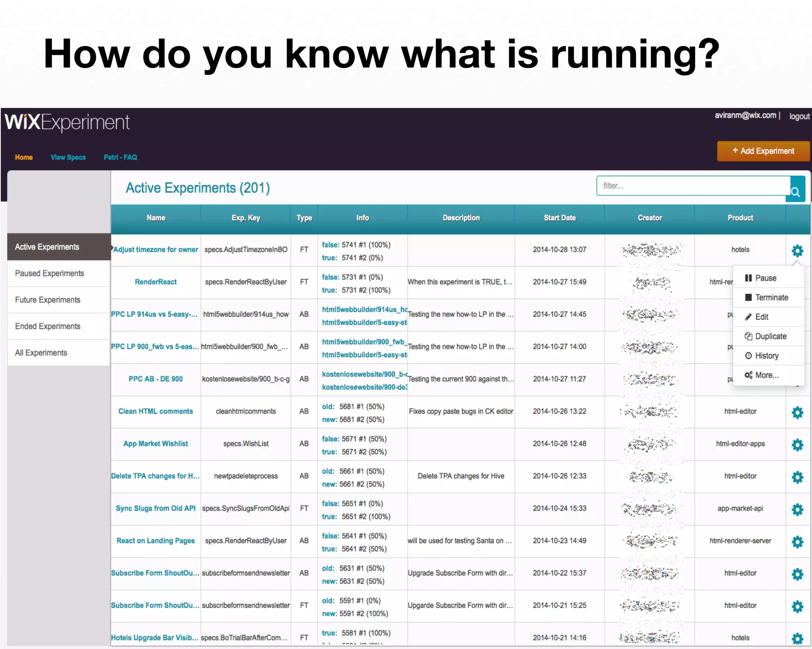Click exp key cleanhtmlcomments

click(246, 412)
